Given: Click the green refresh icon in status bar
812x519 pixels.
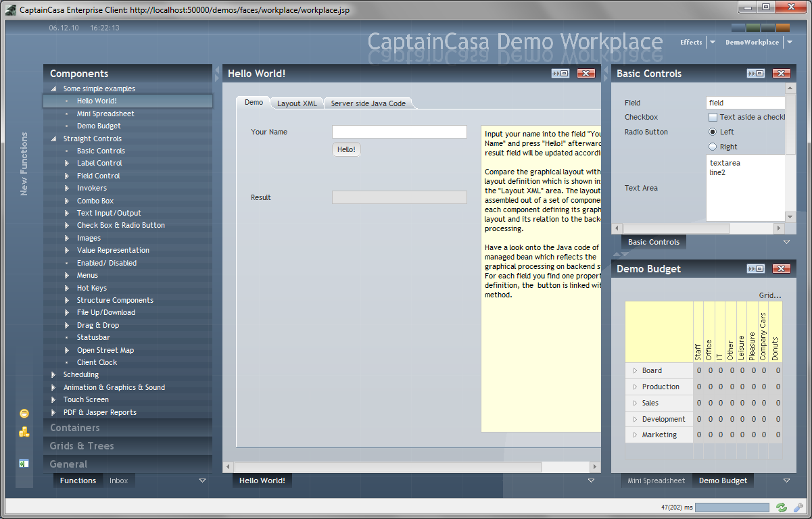Looking at the screenshot, I should [782, 508].
